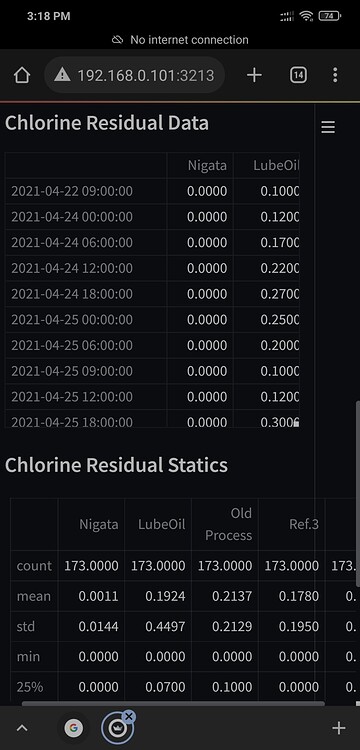Click the horizontal scrollbar under statistics table

(173, 704)
